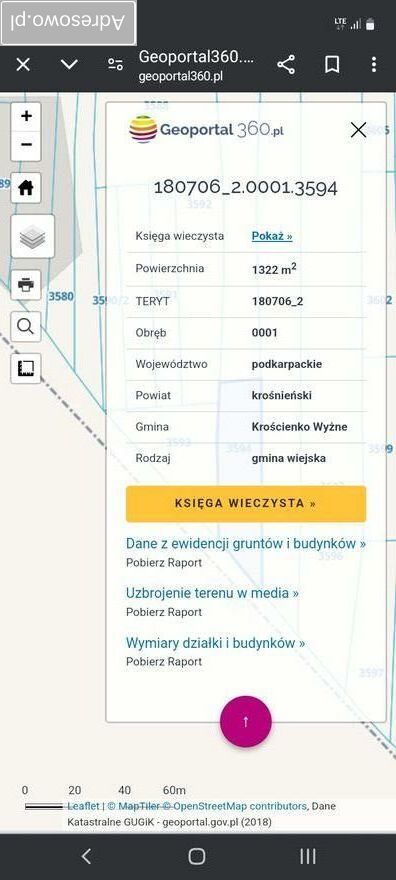The height and width of the screenshot is (880, 396).
Task: Zoom out of the map
Action: pos(26,145)
